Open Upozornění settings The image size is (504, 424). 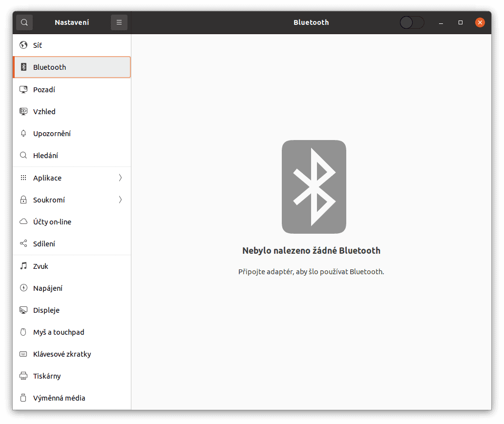72,133
